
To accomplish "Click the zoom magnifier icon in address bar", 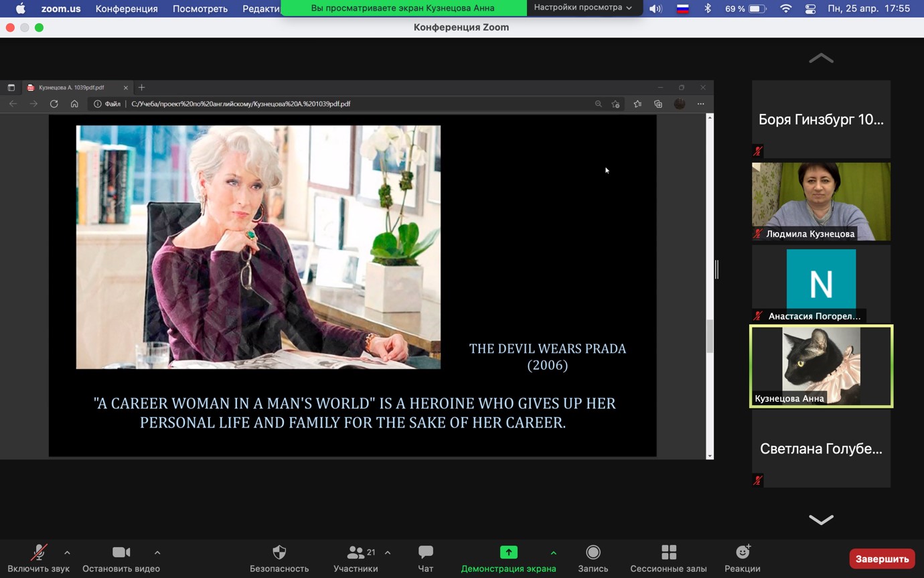I will 599,104.
